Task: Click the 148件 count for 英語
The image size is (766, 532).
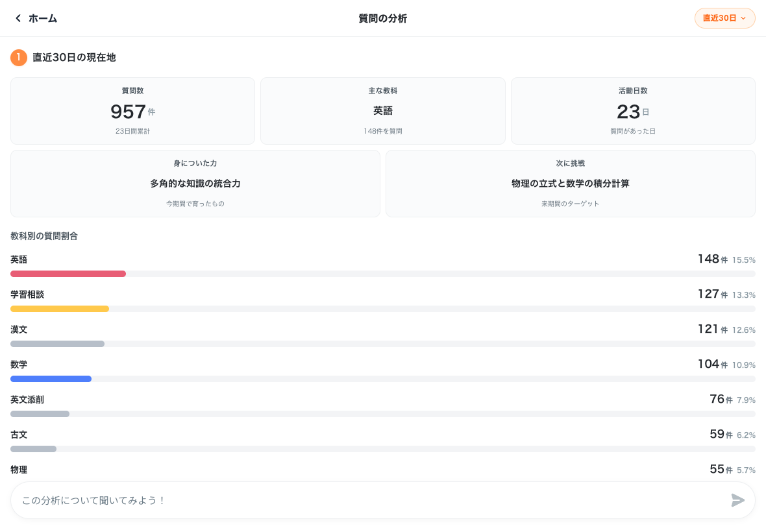Action: pos(713,259)
